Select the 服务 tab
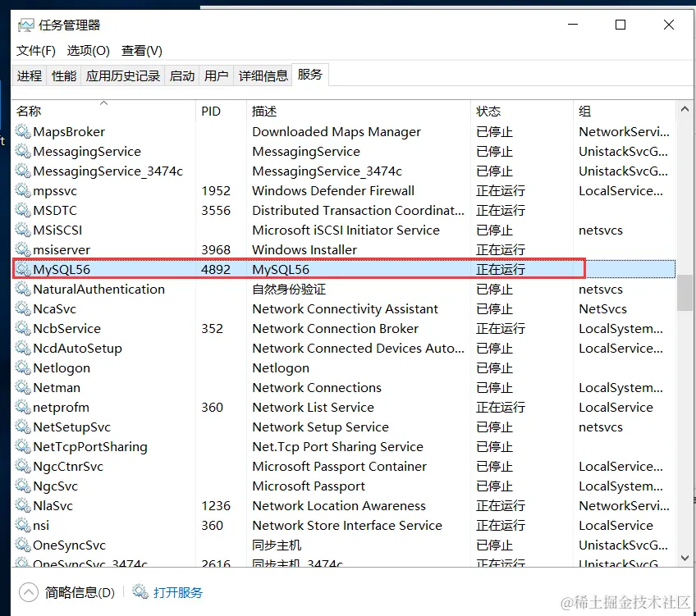 click(x=309, y=75)
